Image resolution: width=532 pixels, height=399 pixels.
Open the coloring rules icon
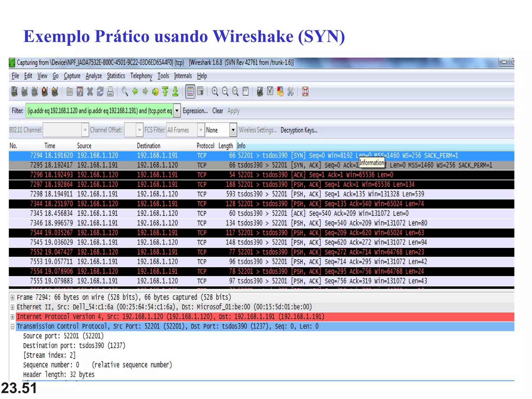280,91
